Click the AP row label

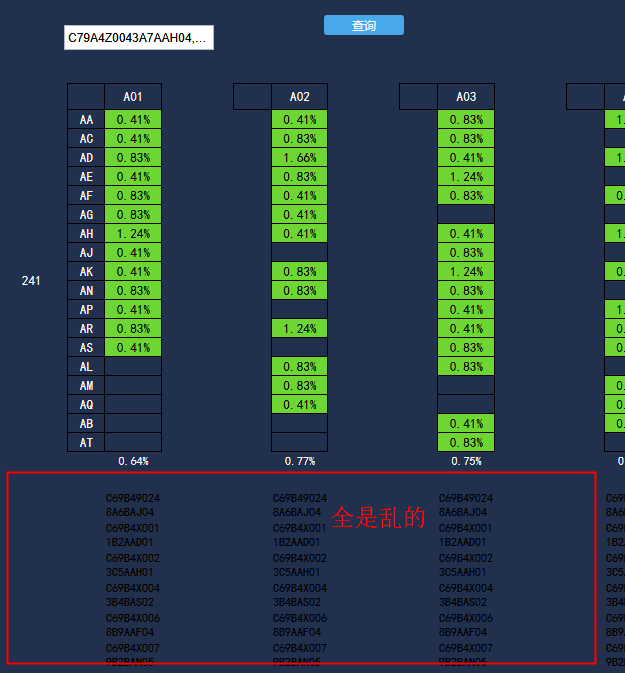point(86,309)
